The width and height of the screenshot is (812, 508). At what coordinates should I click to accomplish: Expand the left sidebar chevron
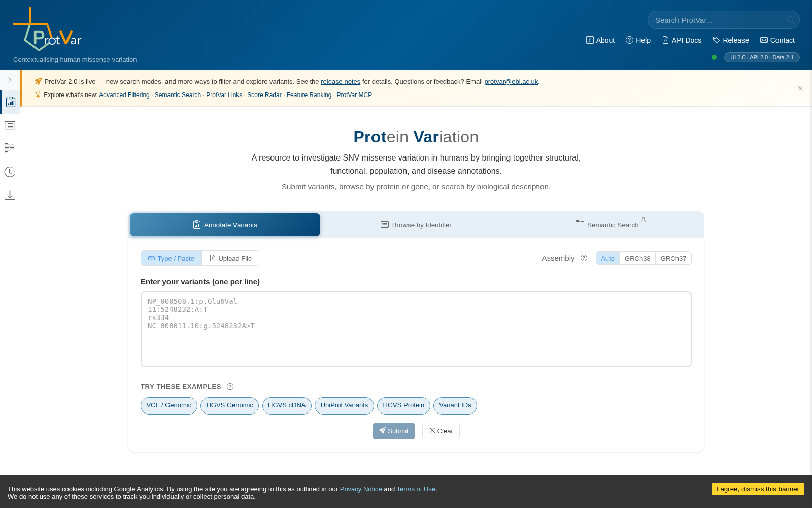click(x=10, y=80)
